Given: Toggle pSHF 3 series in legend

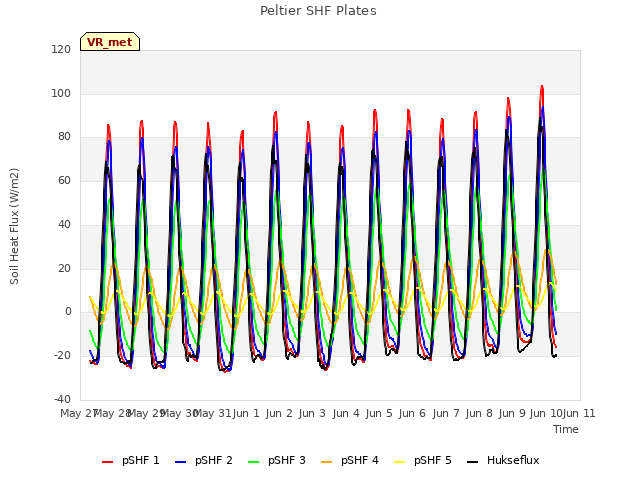Looking at the screenshot, I should point(277,460).
